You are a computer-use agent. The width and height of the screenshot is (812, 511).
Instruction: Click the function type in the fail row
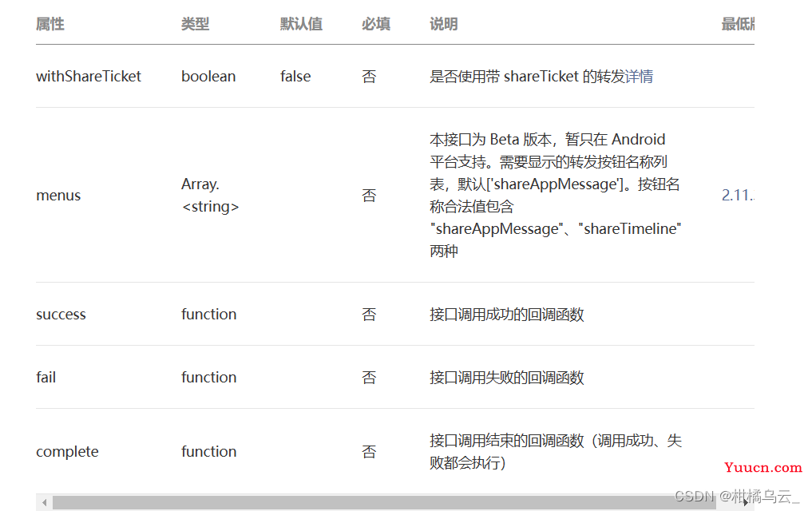208,378
